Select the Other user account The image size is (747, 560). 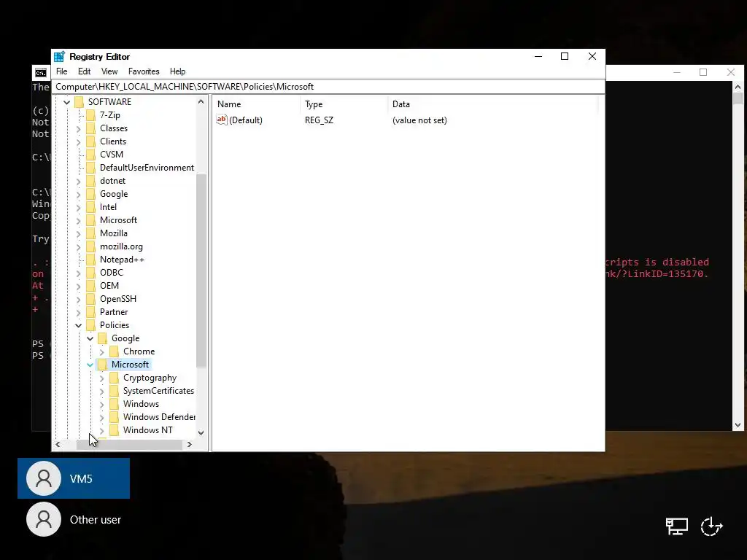pyautogui.click(x=74, y=519)
